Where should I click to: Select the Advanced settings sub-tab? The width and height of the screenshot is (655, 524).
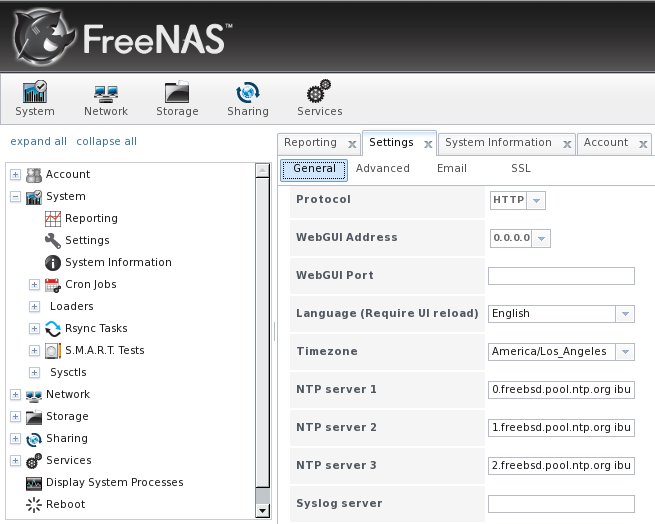point(383,168)
